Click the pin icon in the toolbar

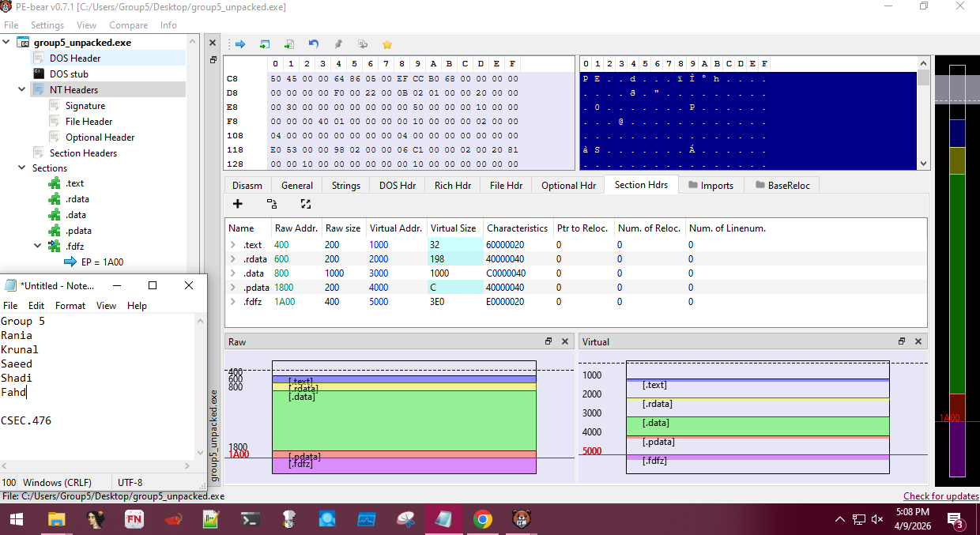pos(338,44)
